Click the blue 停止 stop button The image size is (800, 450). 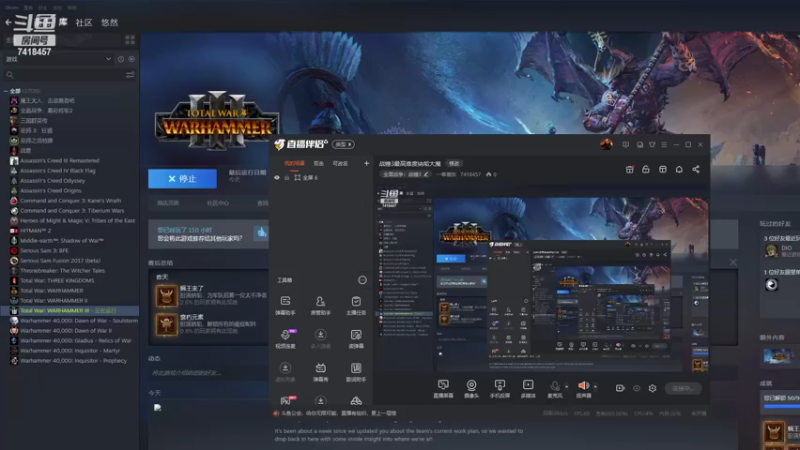point(182,179)
